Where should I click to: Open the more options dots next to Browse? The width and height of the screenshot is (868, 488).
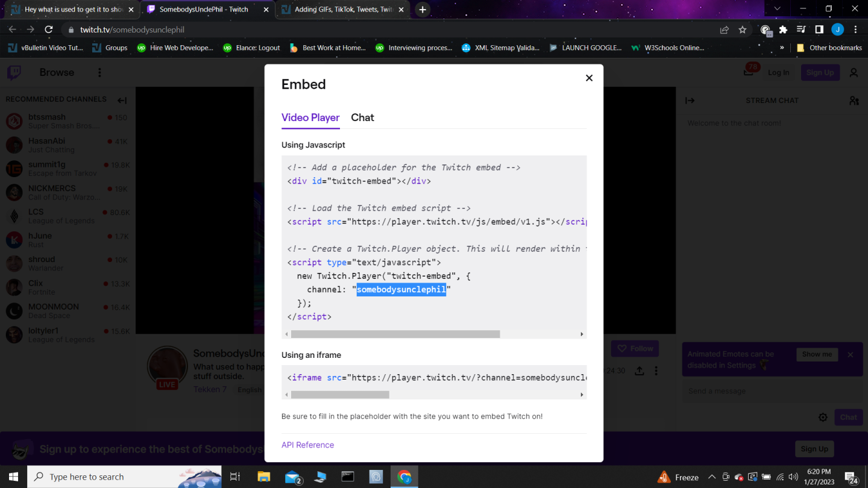99,73
